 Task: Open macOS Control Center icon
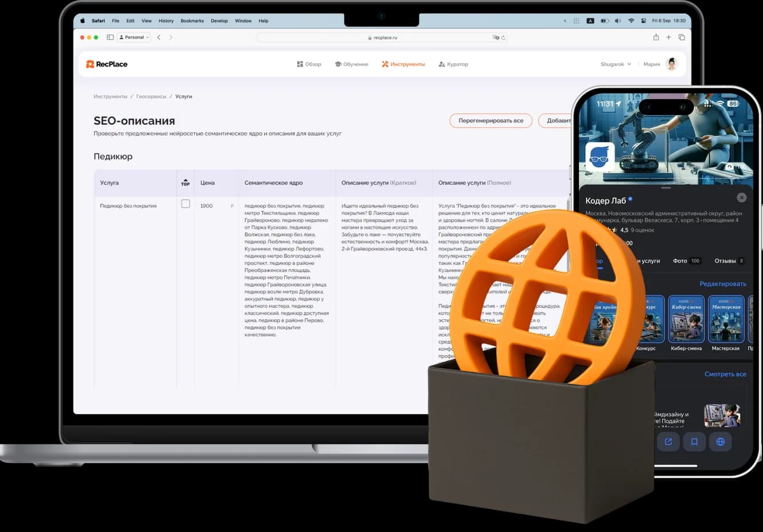click(644, 21)
